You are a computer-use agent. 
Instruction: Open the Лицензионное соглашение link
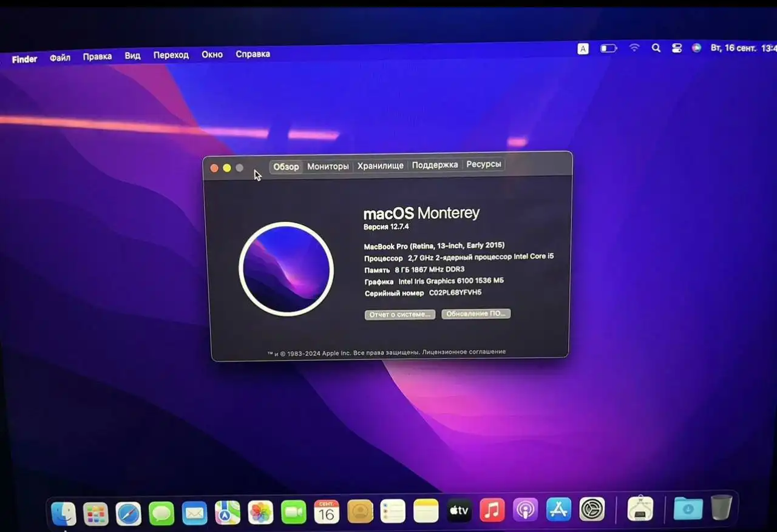[x=466, y=351]
